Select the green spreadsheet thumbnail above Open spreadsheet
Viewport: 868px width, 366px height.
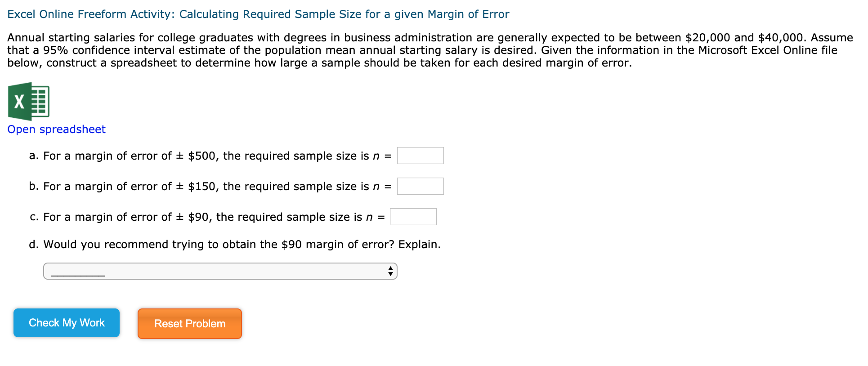pos(29,103)
